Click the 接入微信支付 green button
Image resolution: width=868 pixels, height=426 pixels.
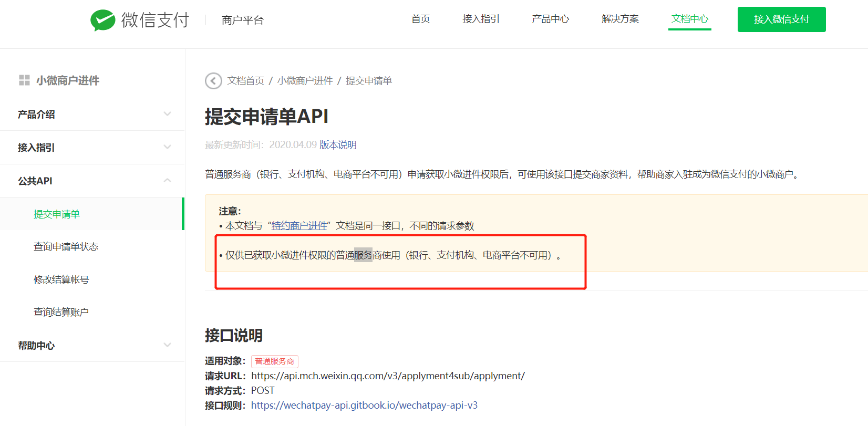782,19
